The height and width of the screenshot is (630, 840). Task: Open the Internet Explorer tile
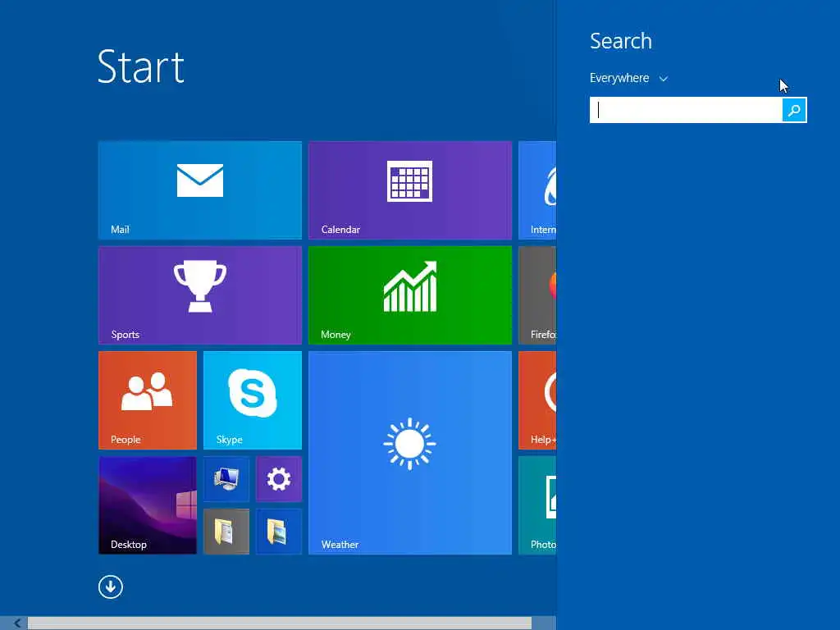click(x=537, y=190)
